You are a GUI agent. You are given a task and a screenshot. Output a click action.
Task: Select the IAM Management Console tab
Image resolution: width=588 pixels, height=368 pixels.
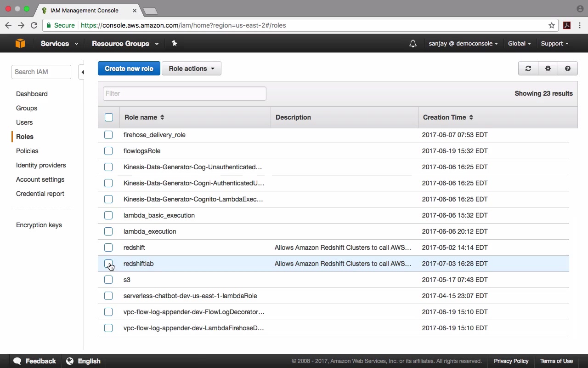click(90, 10)
